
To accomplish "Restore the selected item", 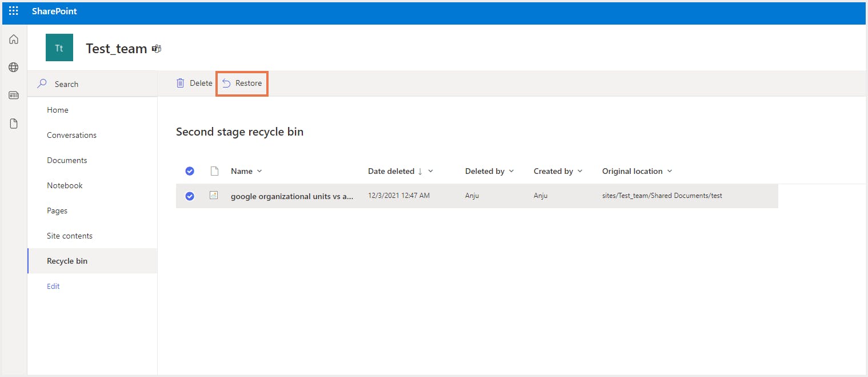I will click(x=242, y=84).
